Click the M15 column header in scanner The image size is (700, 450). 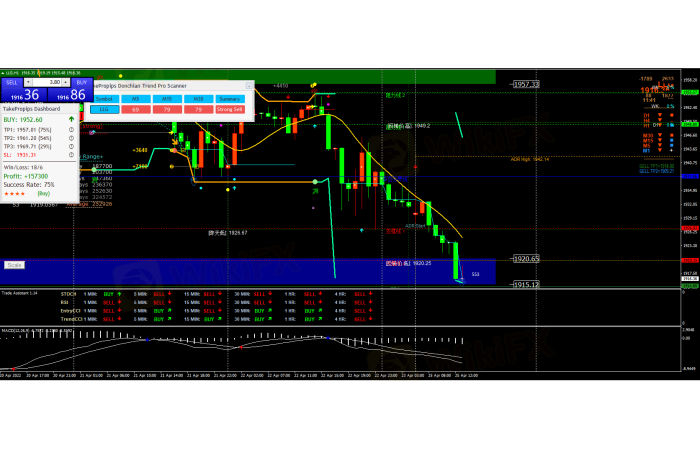click(167, 98)
